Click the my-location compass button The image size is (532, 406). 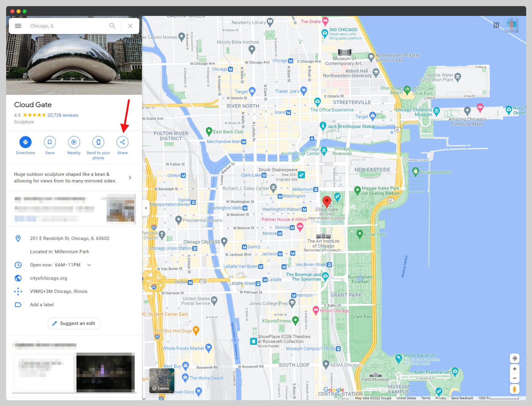click(515, 358)
